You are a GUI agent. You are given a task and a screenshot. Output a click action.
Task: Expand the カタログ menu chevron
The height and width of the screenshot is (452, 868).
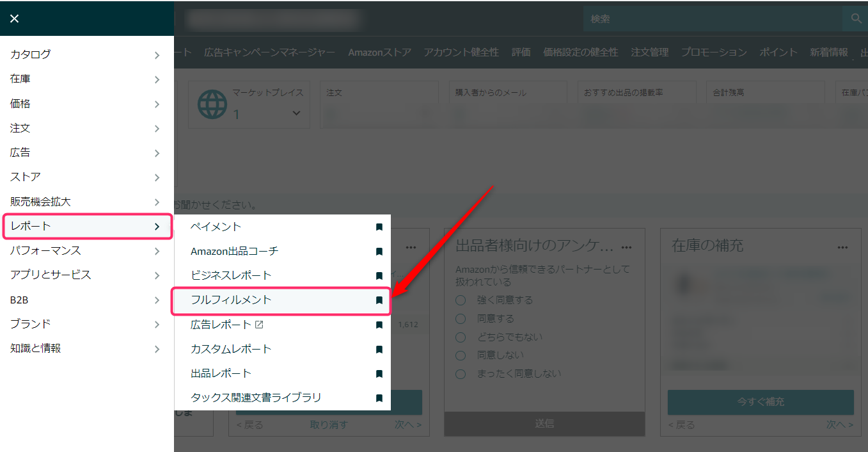[157, 55]
